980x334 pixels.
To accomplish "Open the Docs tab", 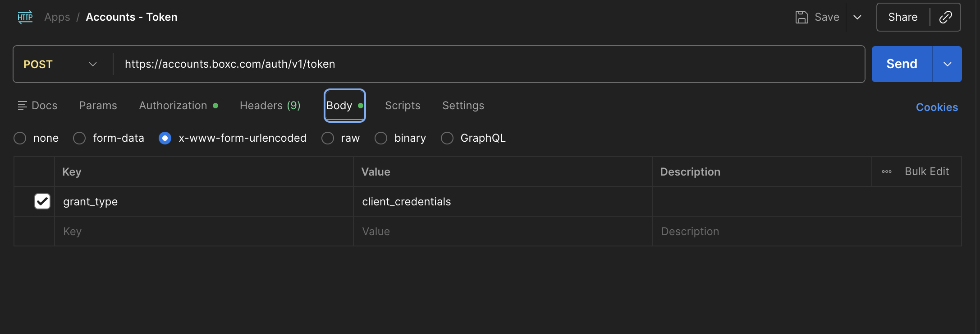I will tap(37, 106).
